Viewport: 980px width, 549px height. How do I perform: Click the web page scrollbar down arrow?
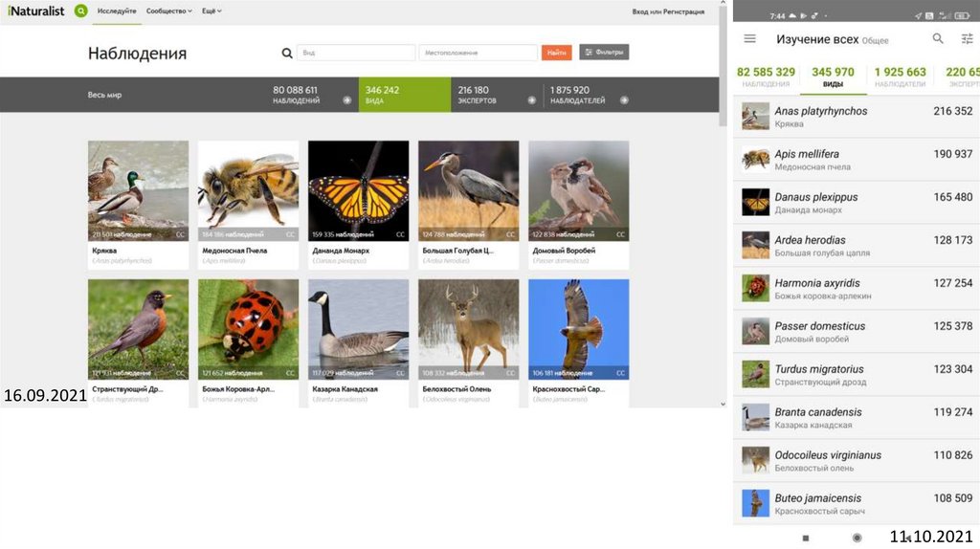724,405
